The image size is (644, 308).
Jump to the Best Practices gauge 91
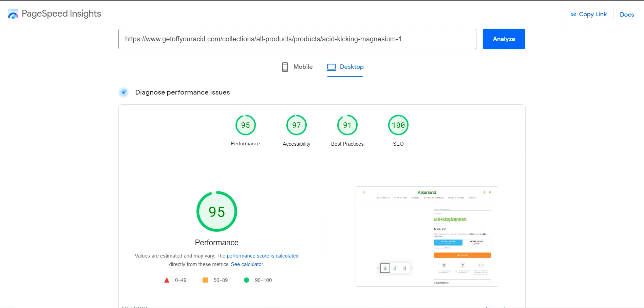coord(347,125)
